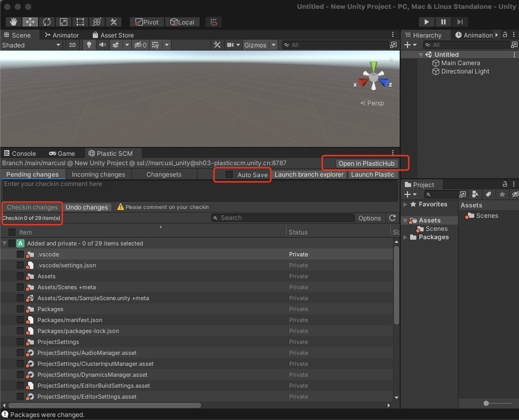The image size is (519, 420).
Task: Select Main Camera in Hierarchy
Action: click(x=461, y=63)
